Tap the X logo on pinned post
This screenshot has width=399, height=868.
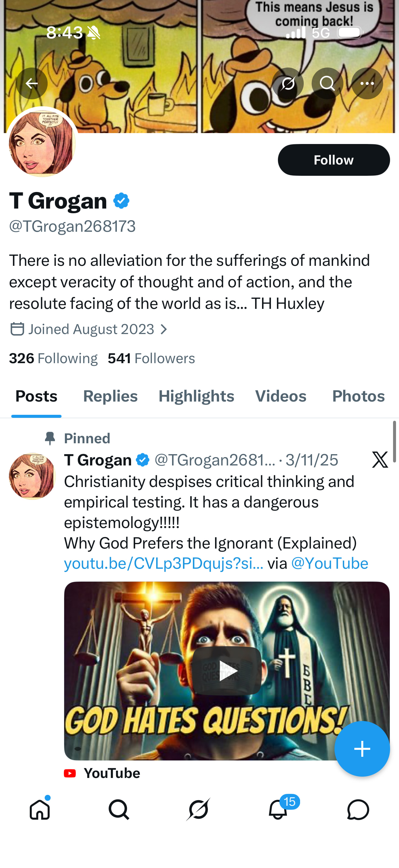pos(380,459)
